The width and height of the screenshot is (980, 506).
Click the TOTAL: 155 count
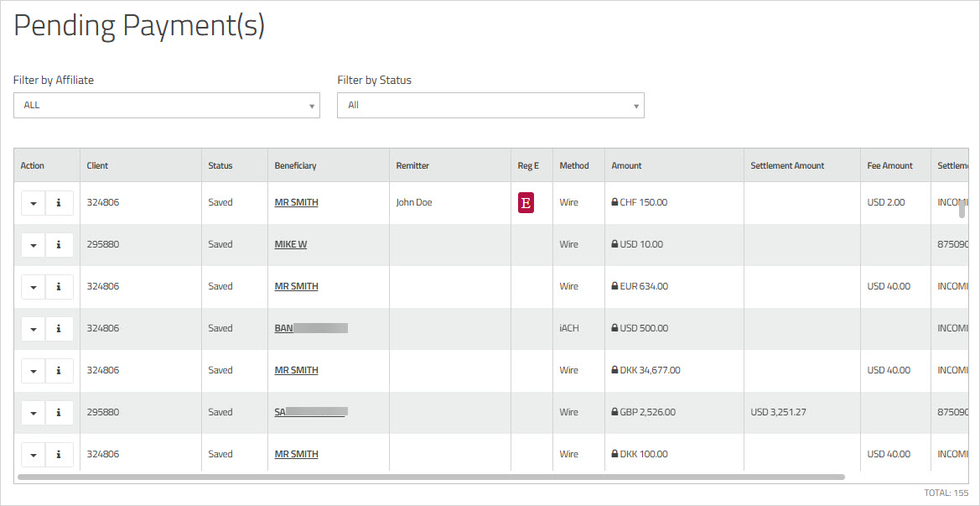tap(946, 493)
